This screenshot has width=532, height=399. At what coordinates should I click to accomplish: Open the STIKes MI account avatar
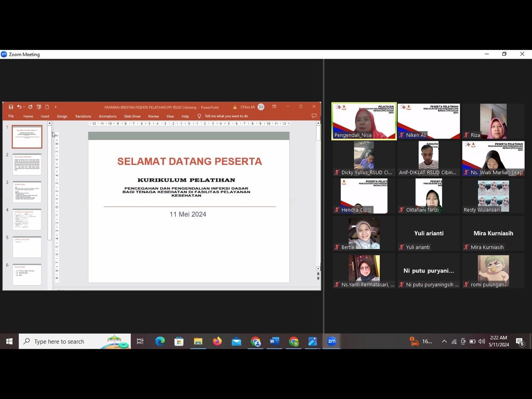pos(261,107)
